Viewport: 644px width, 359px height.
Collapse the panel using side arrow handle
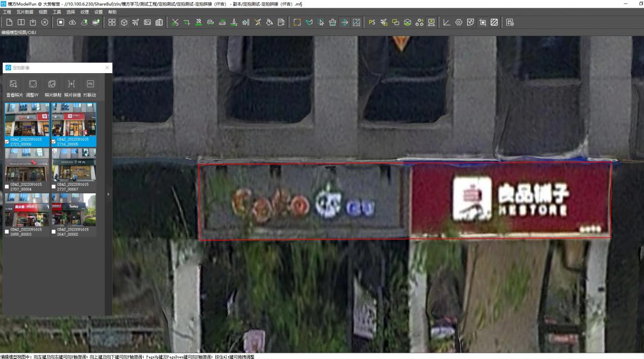click(x=107, y=194)
